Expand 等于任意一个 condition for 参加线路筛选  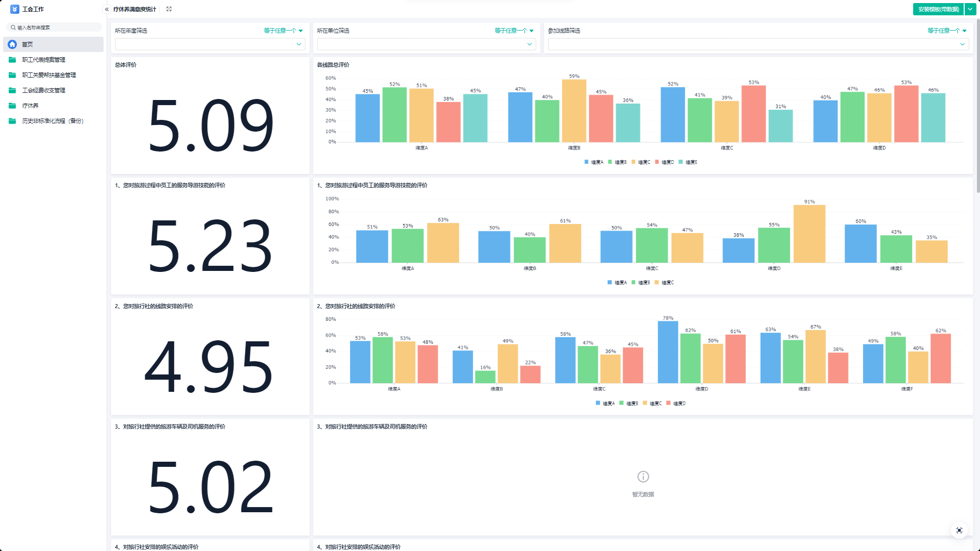[947, 31]
